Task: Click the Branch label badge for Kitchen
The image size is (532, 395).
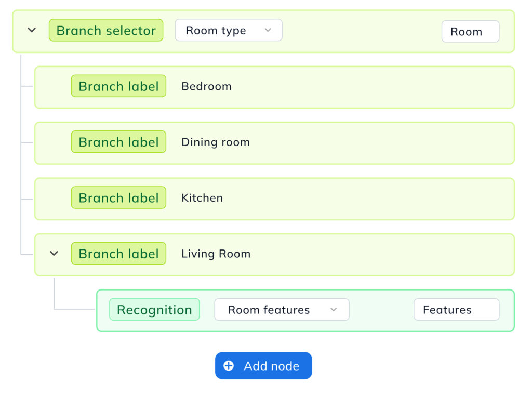Action: pos(118,197)
